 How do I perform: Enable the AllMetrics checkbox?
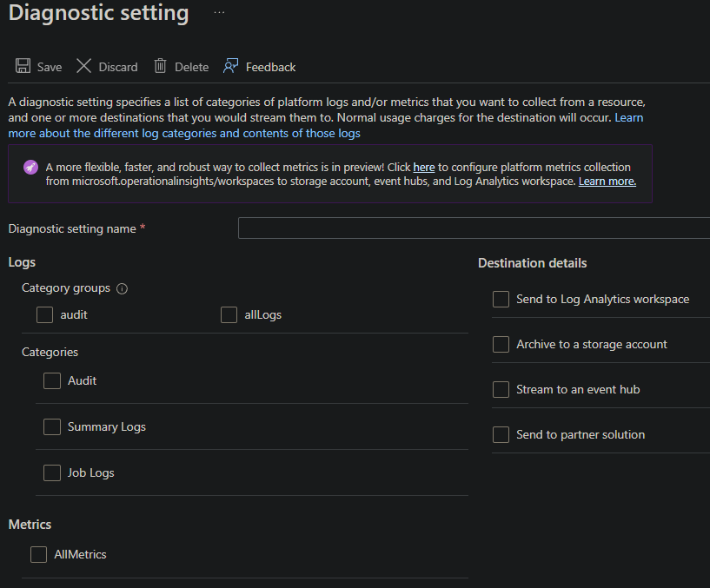point(38,554)
